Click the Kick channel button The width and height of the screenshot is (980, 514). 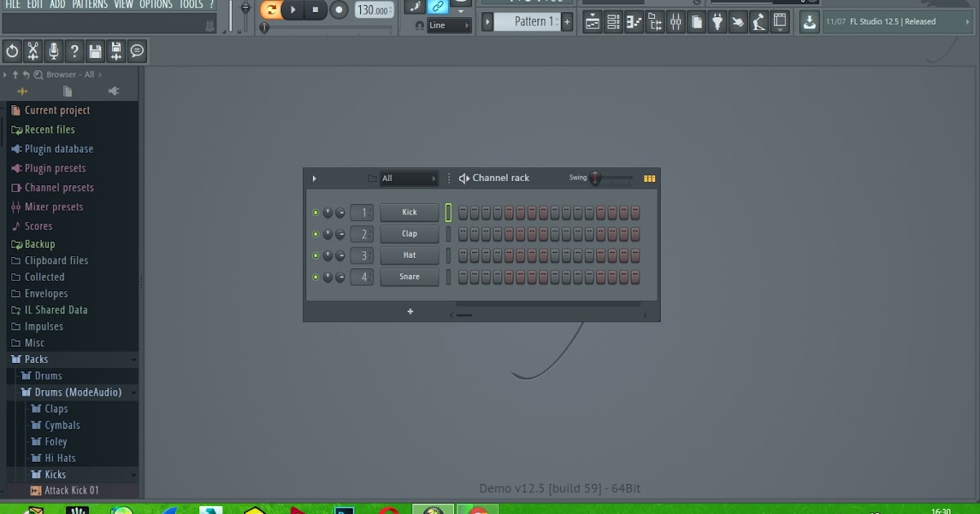point(409,212)
